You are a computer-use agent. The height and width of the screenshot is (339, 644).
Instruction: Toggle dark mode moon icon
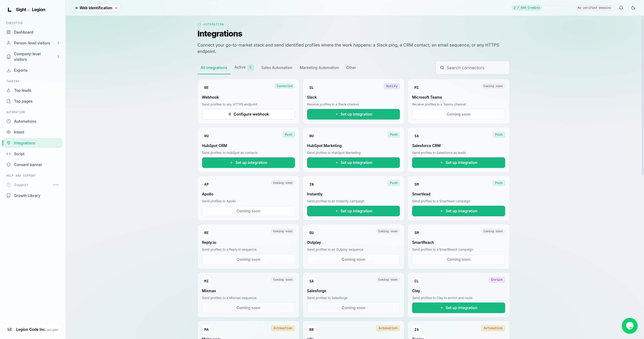(633, 8)
